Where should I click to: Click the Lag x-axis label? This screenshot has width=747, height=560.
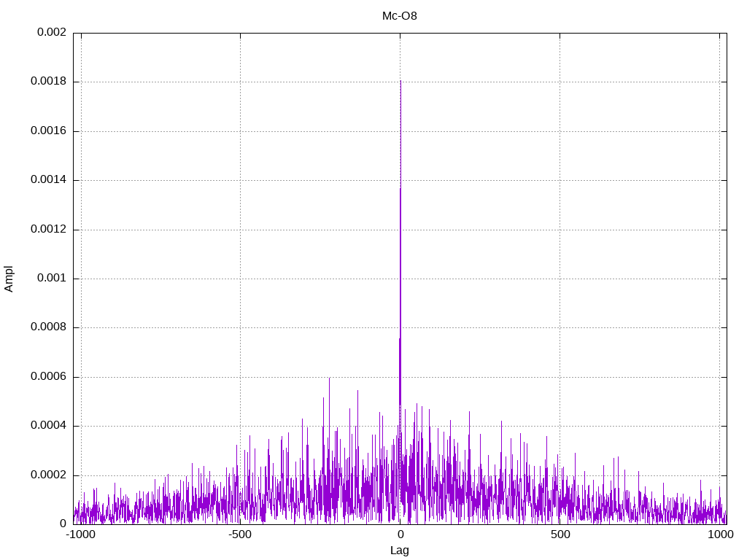point(400,551)
